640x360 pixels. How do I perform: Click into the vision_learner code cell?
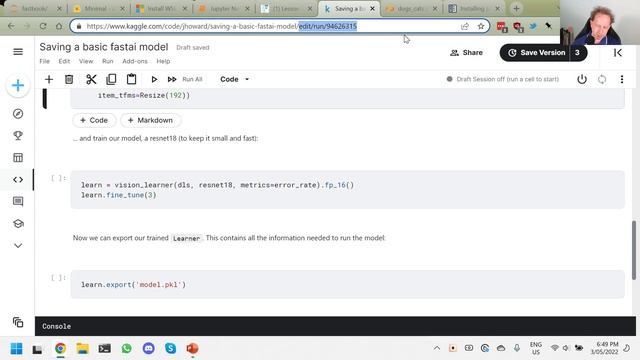[x=347, y=190]
